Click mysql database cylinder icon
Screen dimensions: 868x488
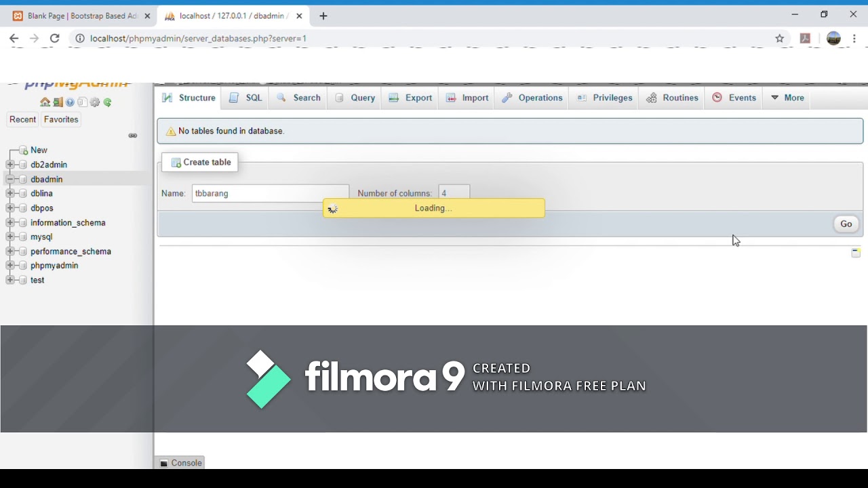point(23,237)
